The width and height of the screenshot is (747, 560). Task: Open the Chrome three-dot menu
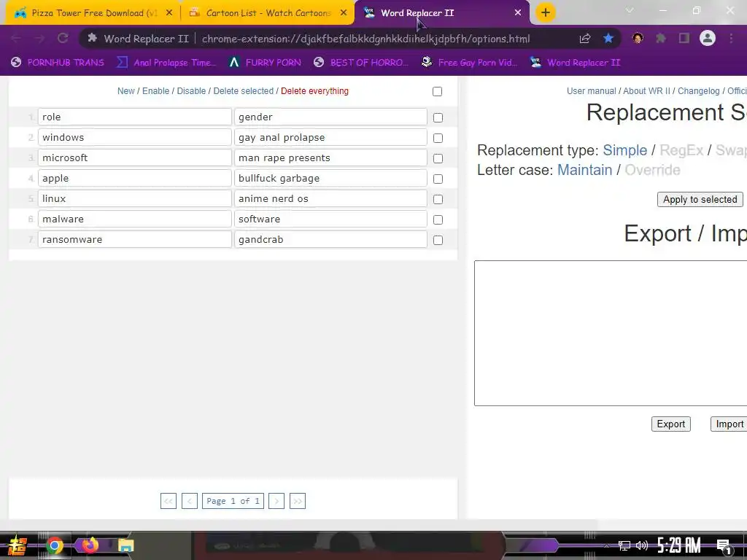click(731, 39)
